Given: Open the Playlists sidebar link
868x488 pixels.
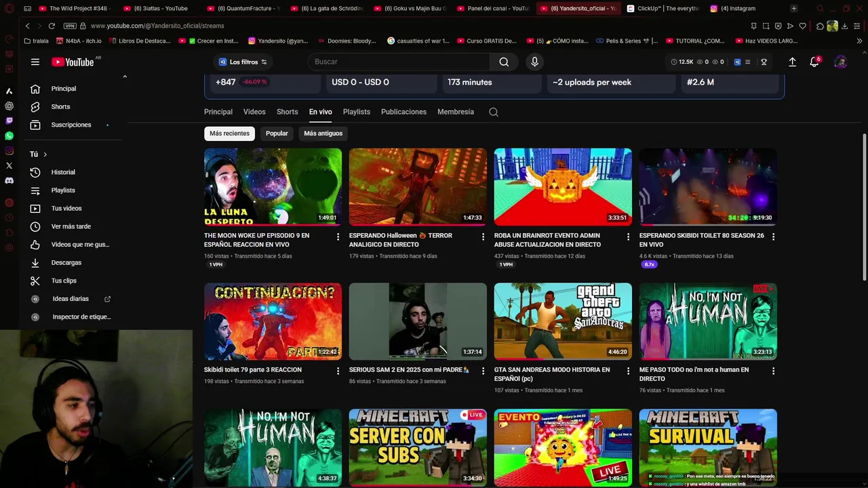Looking at the screenshot, I should click(63, 190).
